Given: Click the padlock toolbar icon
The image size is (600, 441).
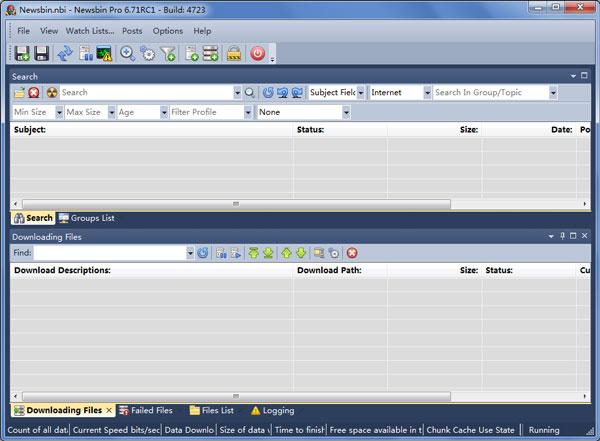Looking at the screenshot, I should click(234, 53).
